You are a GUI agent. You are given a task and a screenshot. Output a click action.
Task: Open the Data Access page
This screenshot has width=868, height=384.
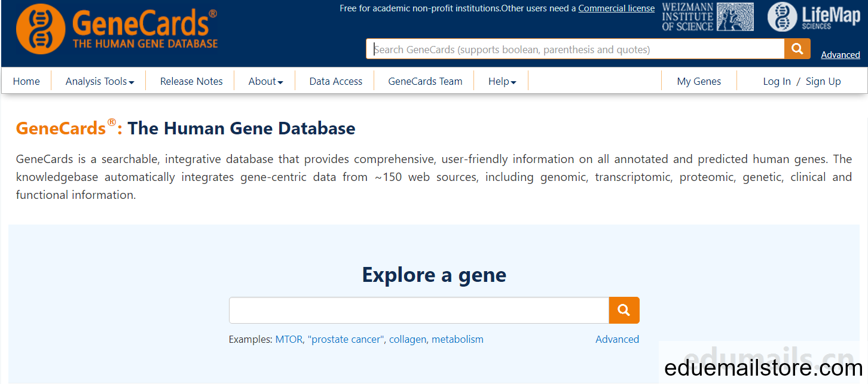[336, 81]
